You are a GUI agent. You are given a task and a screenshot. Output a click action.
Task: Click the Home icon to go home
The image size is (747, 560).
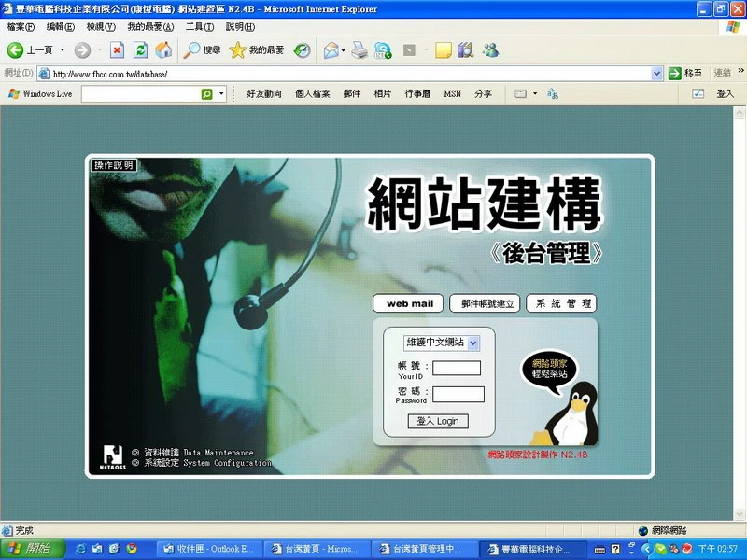tap(163, 50)
